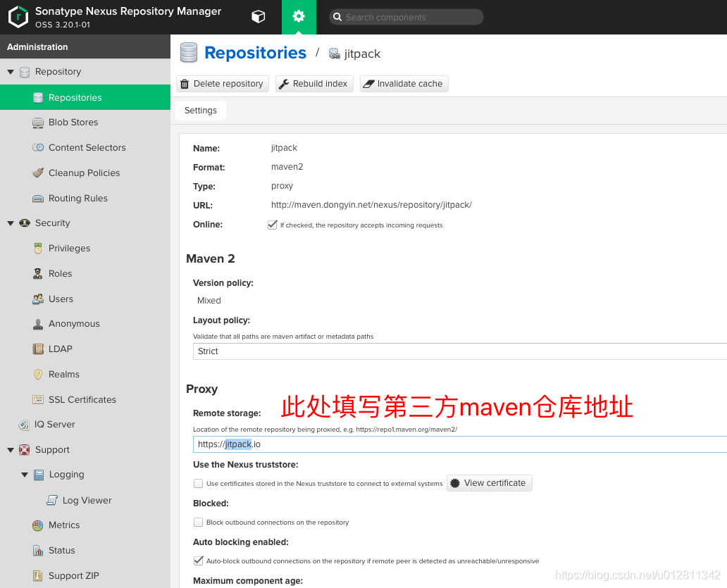
Task: Open the Layout policy Strict dropdown
Action: point(460,351)
